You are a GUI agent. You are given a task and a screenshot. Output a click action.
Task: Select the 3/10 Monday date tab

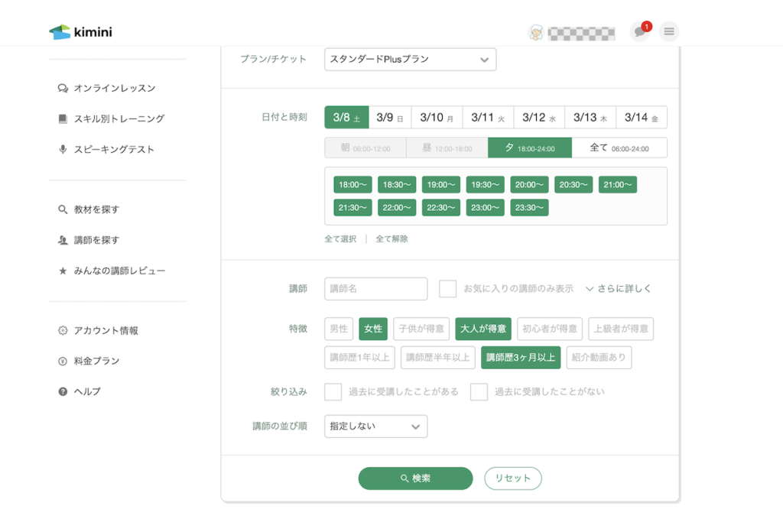[437, 117]
